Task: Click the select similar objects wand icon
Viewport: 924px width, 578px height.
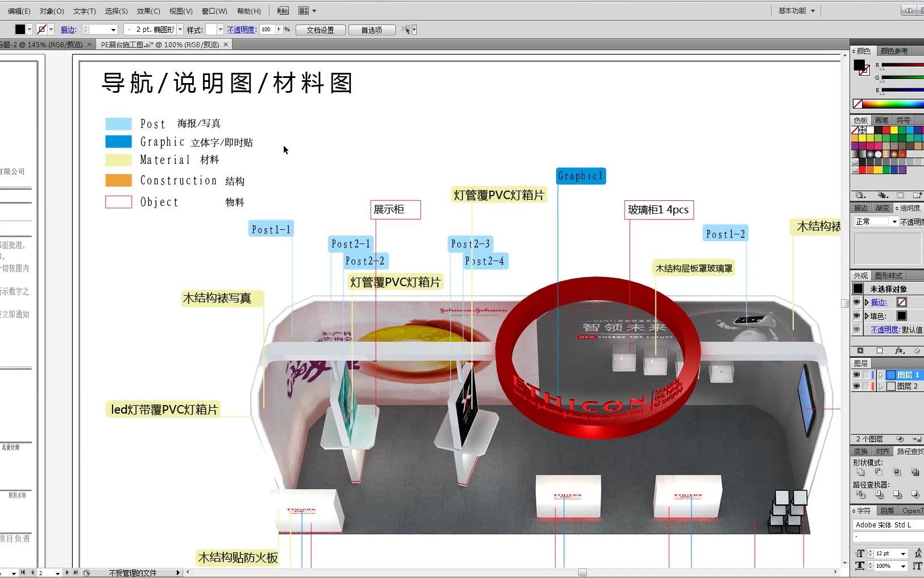Action: tap(406, 30)
